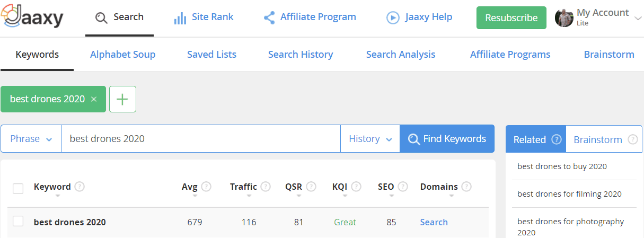Sort by QSR column arrow
Screen dimensions: 644x238
point(298,196)
